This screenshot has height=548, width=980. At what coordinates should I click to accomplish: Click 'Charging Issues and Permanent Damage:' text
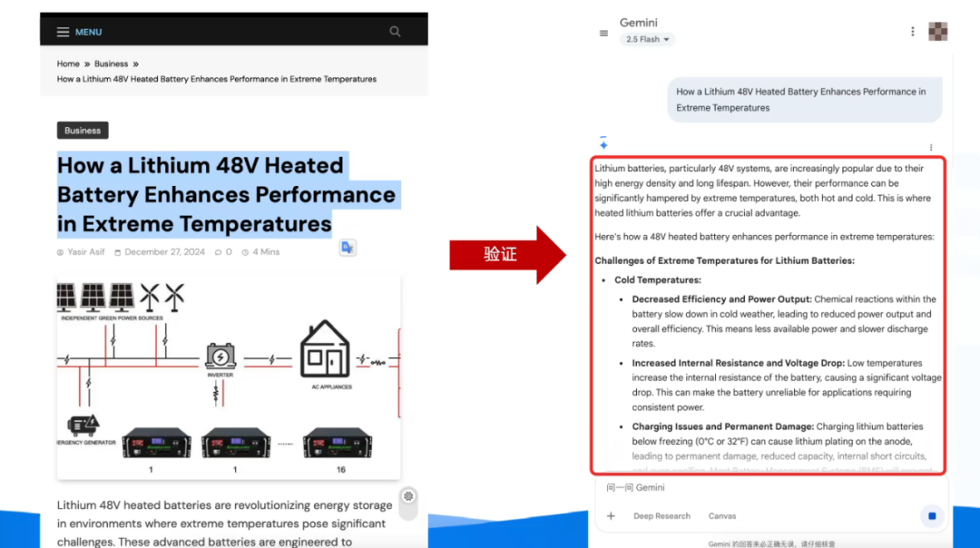(722, 426)
